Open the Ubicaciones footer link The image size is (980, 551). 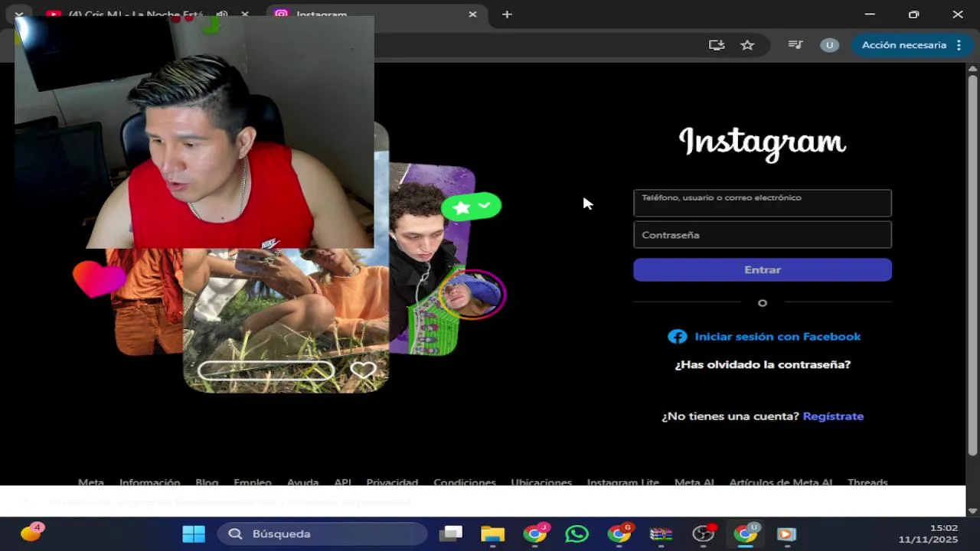(541, 482)
